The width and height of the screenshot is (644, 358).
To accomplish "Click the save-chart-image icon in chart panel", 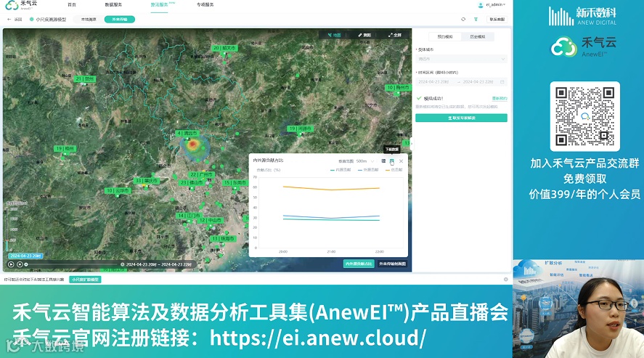I will pyautogui.click(x=383, y=161).
